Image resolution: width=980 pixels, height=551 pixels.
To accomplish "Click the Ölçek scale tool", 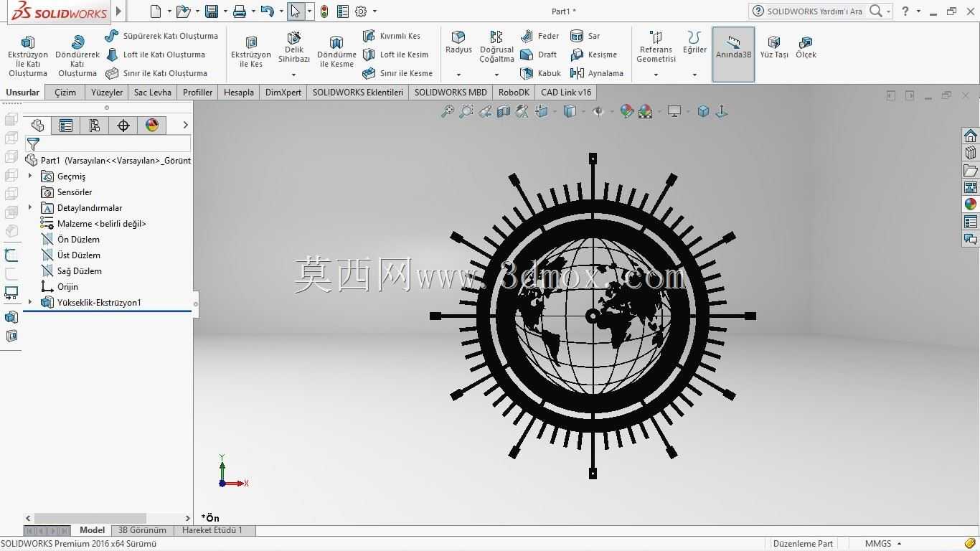I will pyautogui.click(x=806, y=47).
